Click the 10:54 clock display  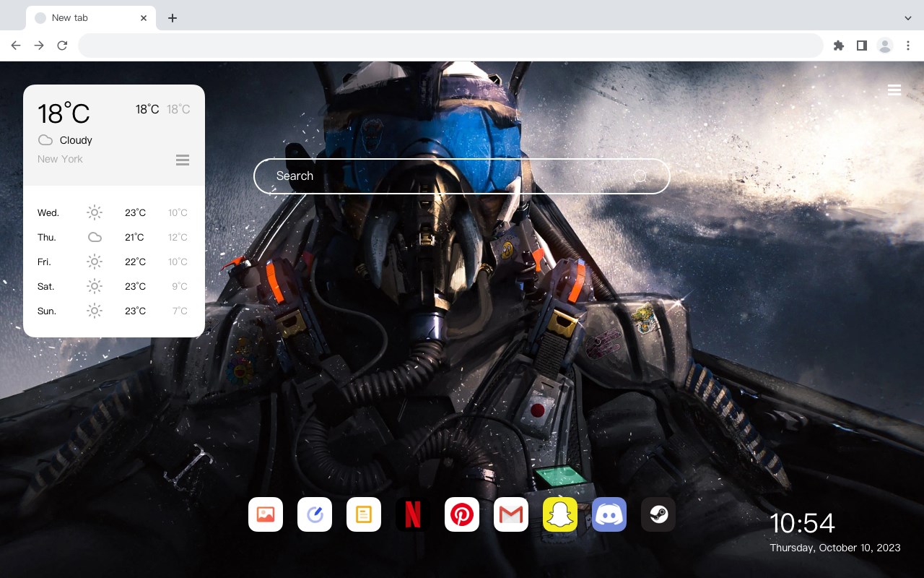click(x=802, y=523)
